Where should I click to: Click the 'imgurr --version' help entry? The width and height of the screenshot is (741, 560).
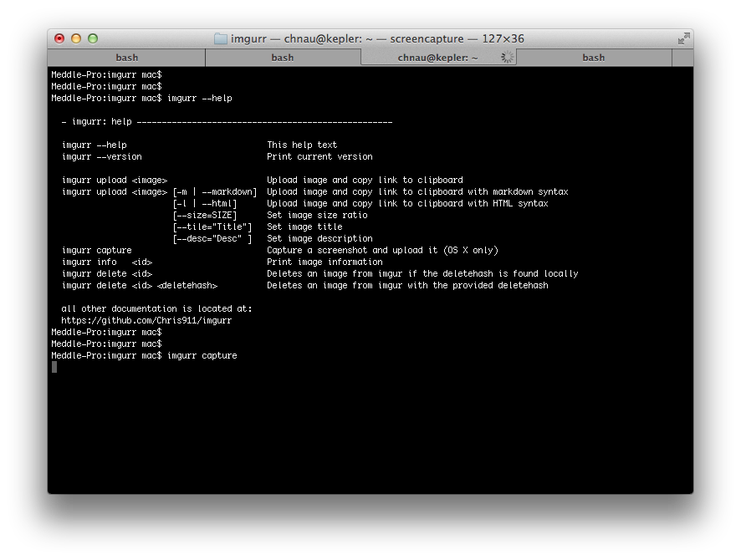(101, 157)
